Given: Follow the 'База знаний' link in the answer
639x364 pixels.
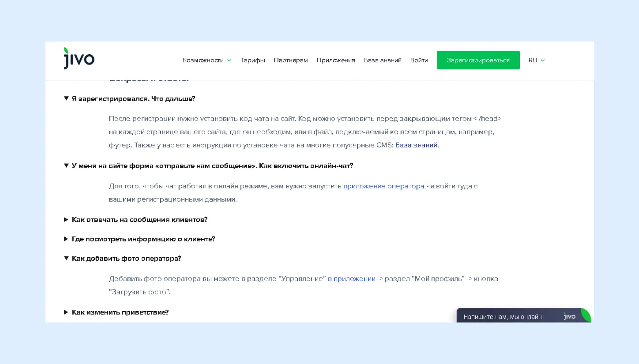Looking at the screenshot, I should pos(416,145).
